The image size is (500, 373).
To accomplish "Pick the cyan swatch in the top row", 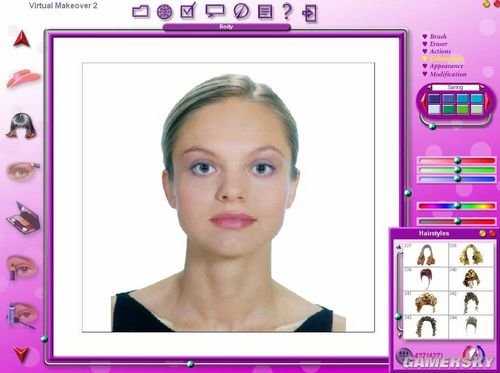I will [477, 99].
